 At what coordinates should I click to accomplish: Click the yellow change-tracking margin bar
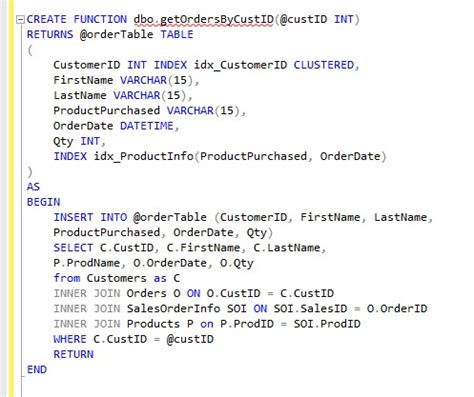[x=11, y=198]
